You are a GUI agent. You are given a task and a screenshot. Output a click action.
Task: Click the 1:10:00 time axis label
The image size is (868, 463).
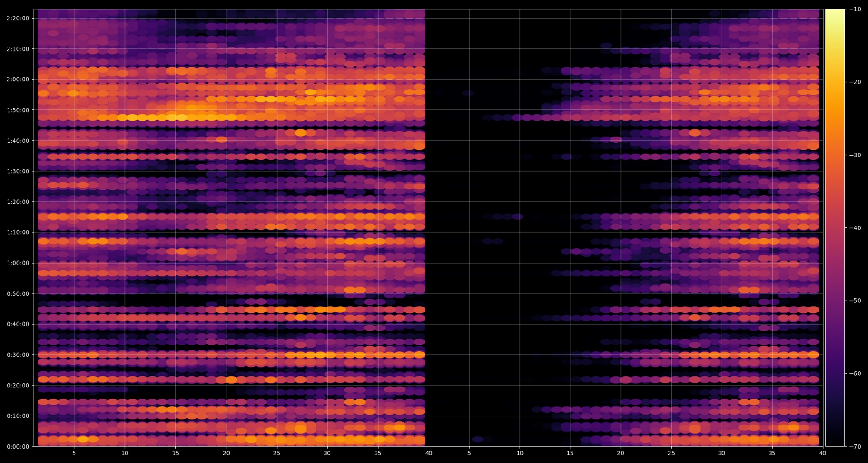click(x=18, y=232)
